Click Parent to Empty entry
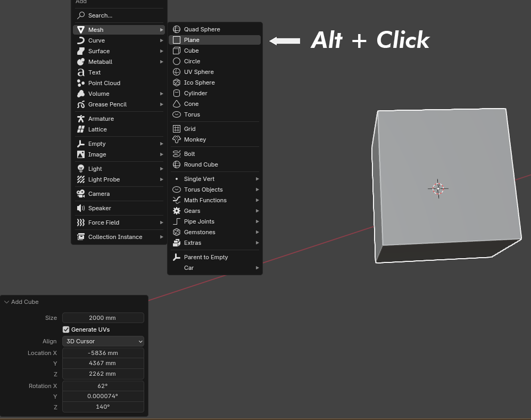 click(215, 258)
